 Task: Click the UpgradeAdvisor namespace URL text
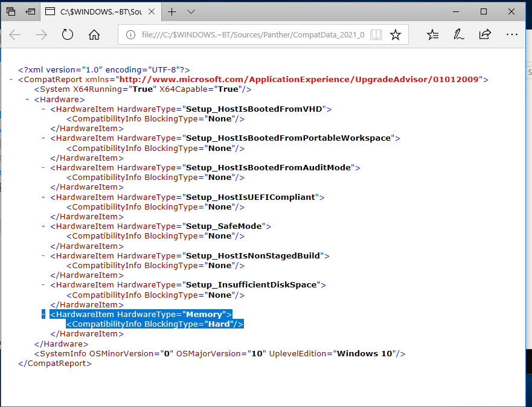299,79
